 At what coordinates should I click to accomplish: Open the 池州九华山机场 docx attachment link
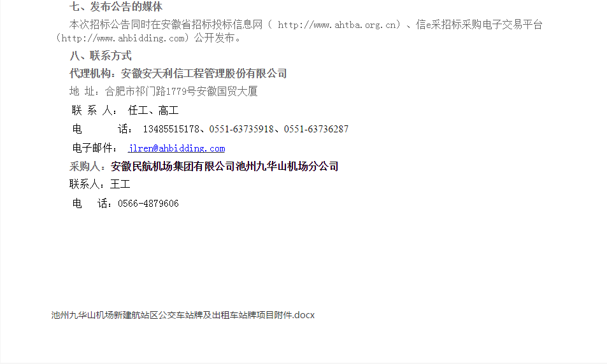[x=183, y=315]
